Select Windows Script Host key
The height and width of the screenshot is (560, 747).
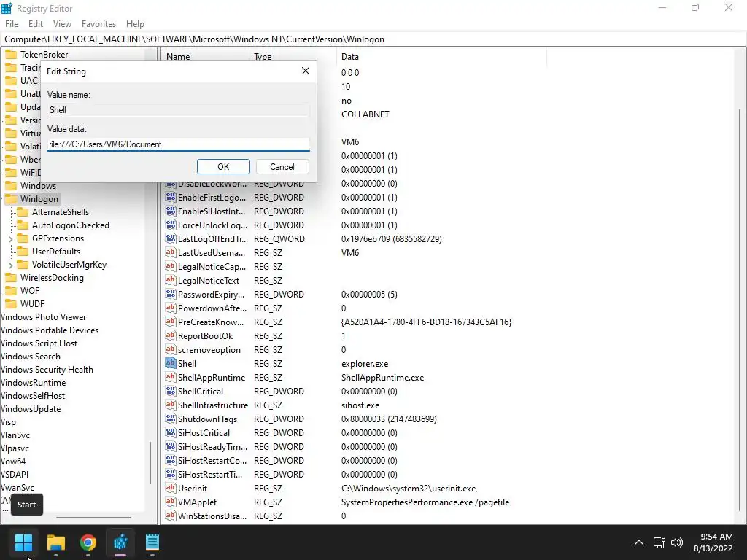(x=39, y=343)
